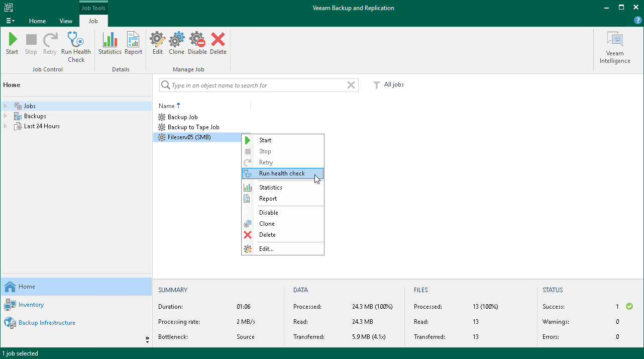This screenshot has width=644, height=359.
Task: Click the green Success status checkmark
Action: tap(629, 306)
